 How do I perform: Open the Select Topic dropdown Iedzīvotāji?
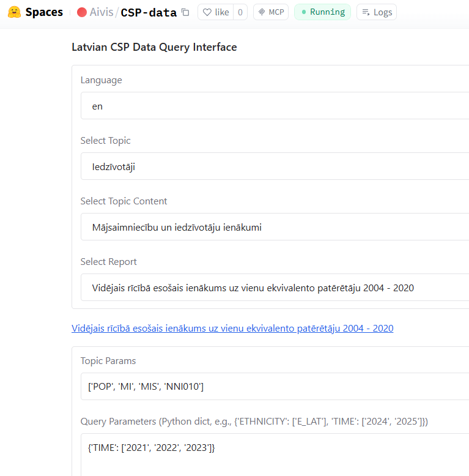[275, 166]
